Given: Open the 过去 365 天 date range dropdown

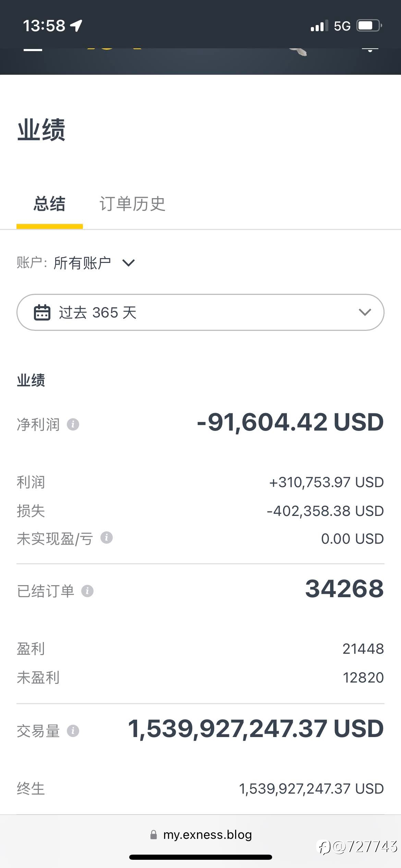Looking at the screenshot, I should click(200, 312).
